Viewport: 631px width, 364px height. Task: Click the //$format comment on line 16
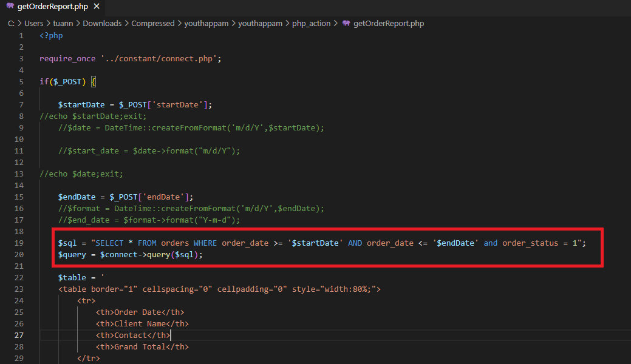coord(191,208)
